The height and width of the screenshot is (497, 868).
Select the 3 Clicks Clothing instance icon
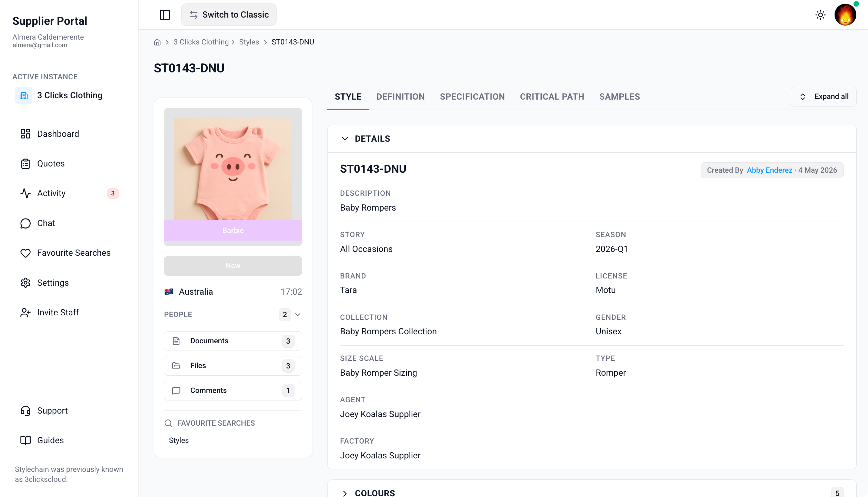[x=23, y=95]
